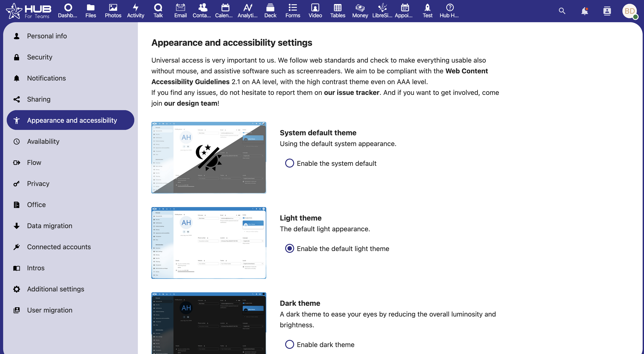Viewport: 644px width, 354px height.
Task: Open Data migration settings
Action: point(71,226)
